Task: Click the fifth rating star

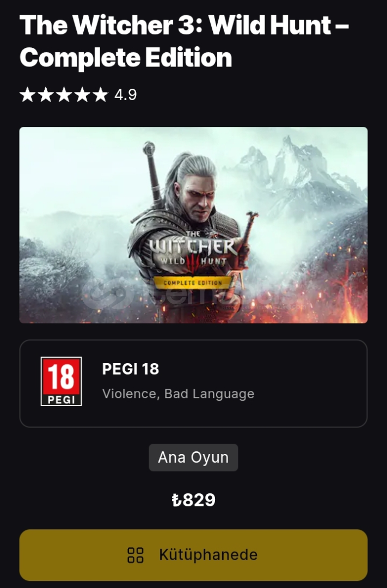Action: [101, 95]
